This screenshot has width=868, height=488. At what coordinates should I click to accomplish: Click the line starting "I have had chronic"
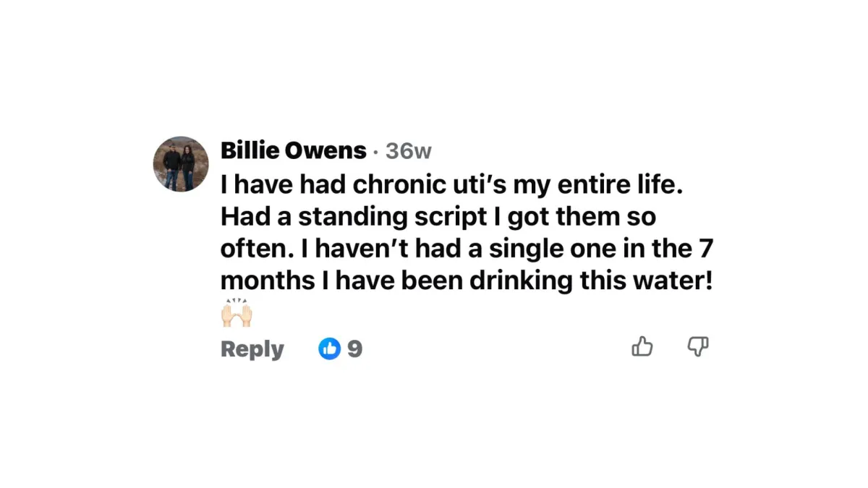(x=451, y=184)
